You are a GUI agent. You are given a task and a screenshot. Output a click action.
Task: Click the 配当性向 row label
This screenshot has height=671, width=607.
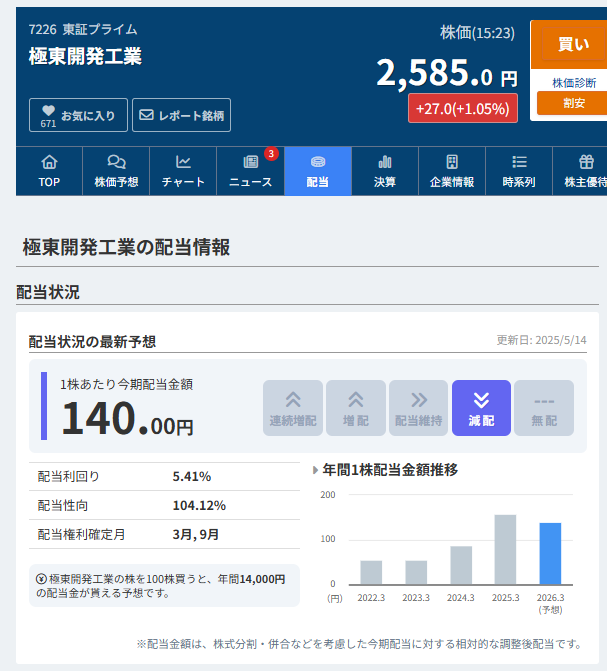pos(62,505)
